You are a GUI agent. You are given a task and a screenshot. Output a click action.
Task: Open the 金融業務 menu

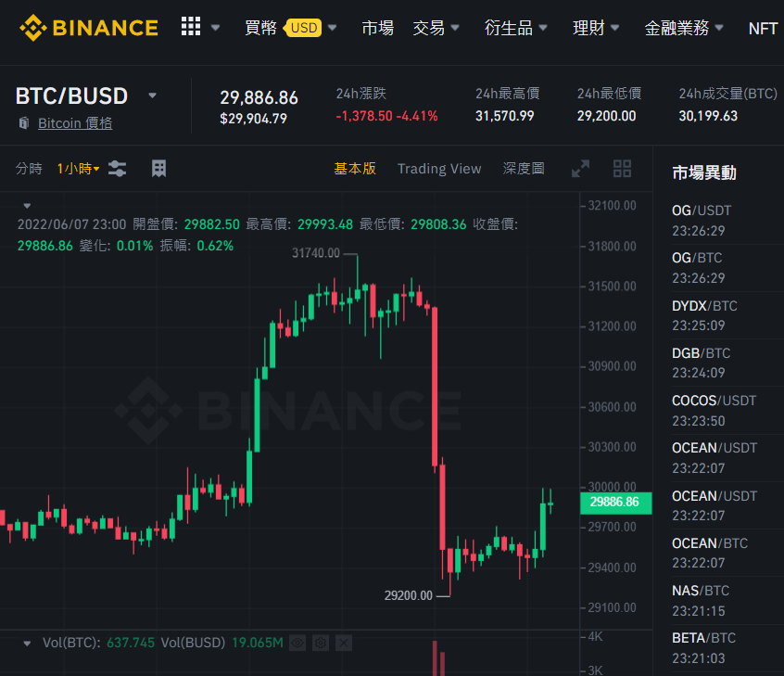[x=684, y=28]
